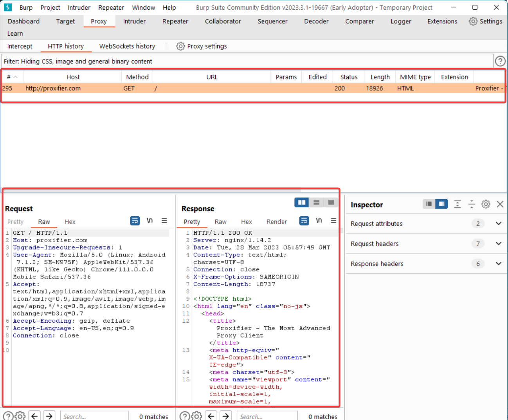The height and width of the screenshot is (420, 508).
Task: Click the help icon beside the filter bar
Action: click(x=500, y=61)
